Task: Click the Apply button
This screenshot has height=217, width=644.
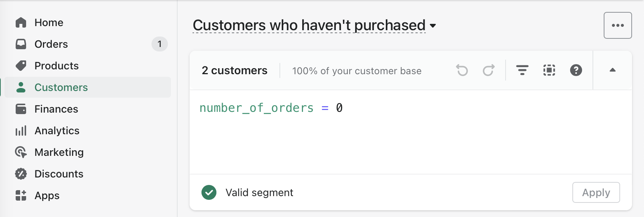Action: pyautogui.click(x=596, y=192)
